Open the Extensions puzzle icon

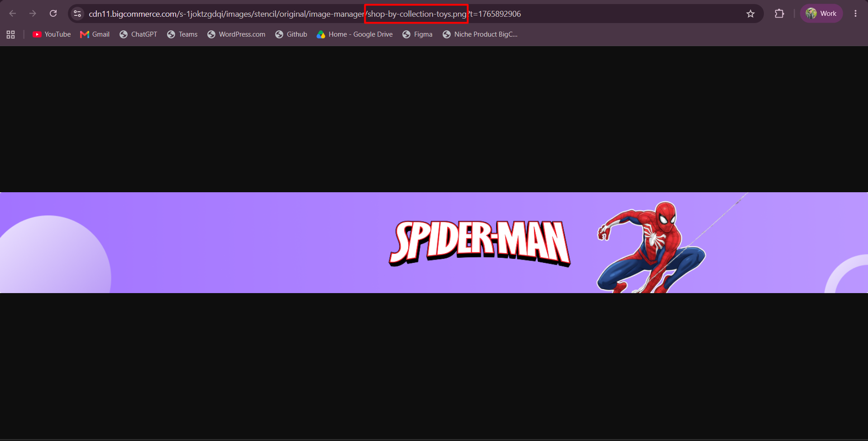click(x=779, y=14)
